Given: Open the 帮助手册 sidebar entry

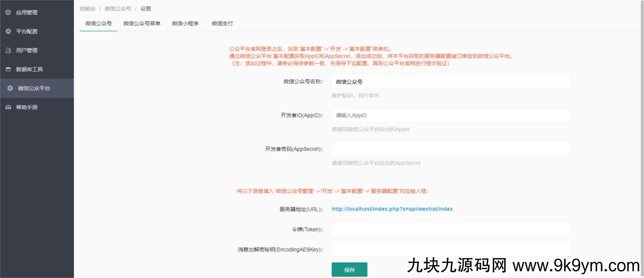Looking at the screenshot, I should tap(27, 107).
